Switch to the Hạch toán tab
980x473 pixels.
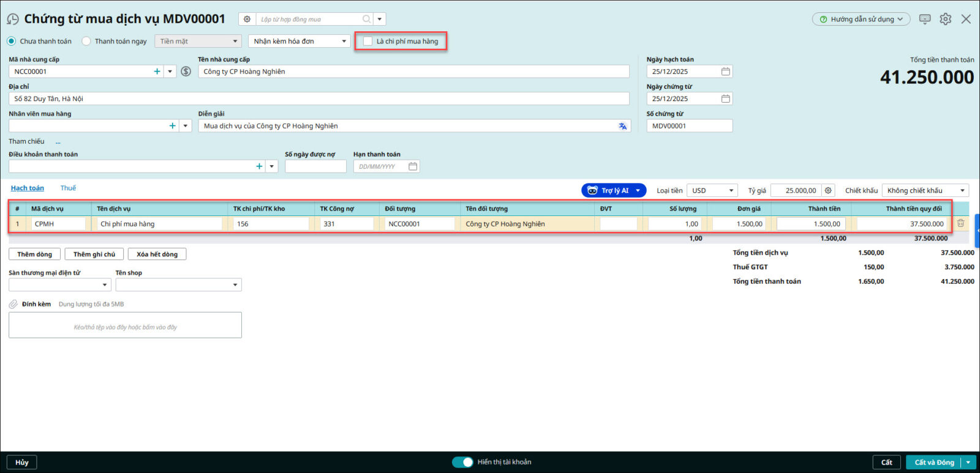coord(27,188)
